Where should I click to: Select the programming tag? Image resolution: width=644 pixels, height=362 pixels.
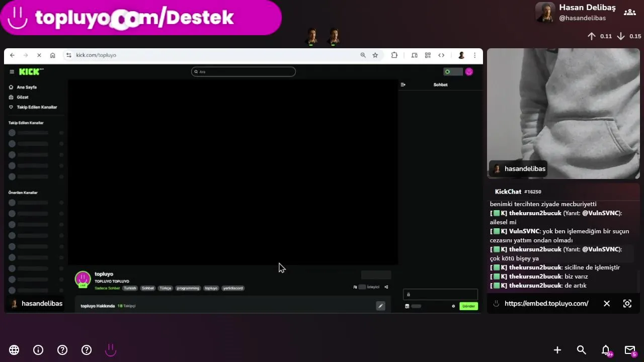[188, 288]
